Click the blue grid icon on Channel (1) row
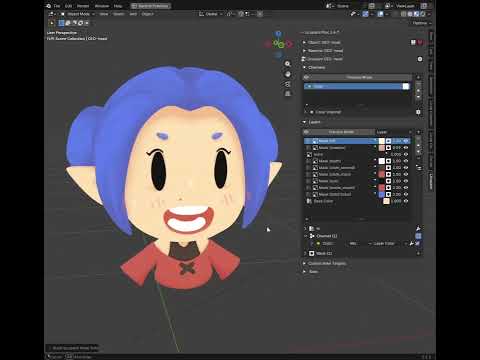The width and height of the screenshot is (480, 360). point(418,236)
